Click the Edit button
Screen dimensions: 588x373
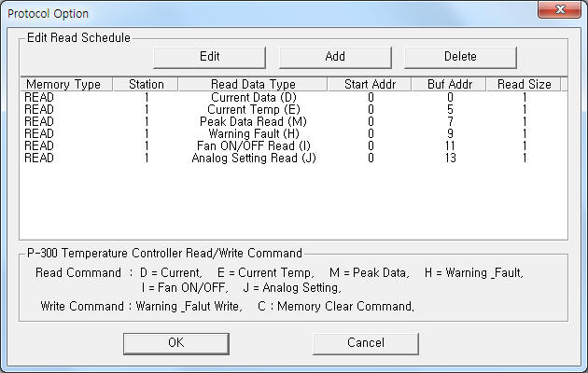(x=209, y=57)
